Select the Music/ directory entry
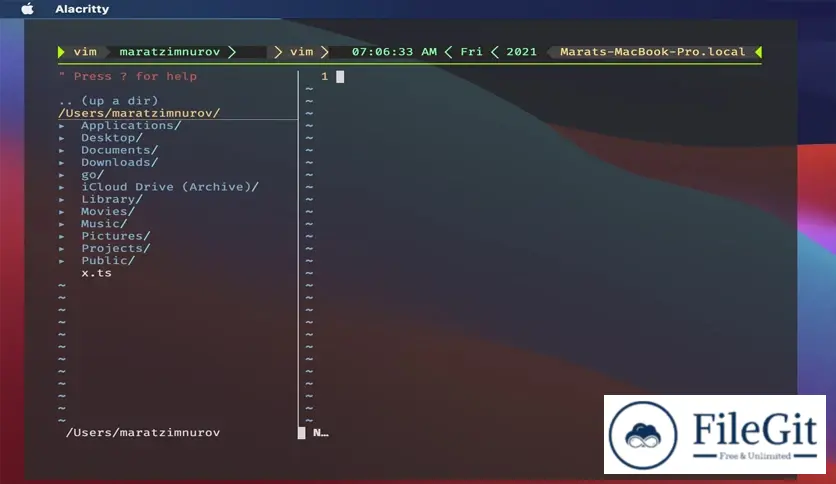The image size is (836, 484). click(104, 223)
